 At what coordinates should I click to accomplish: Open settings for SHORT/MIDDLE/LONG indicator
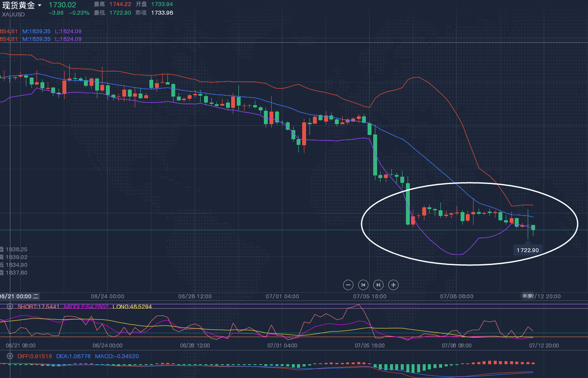coord(10,306)
